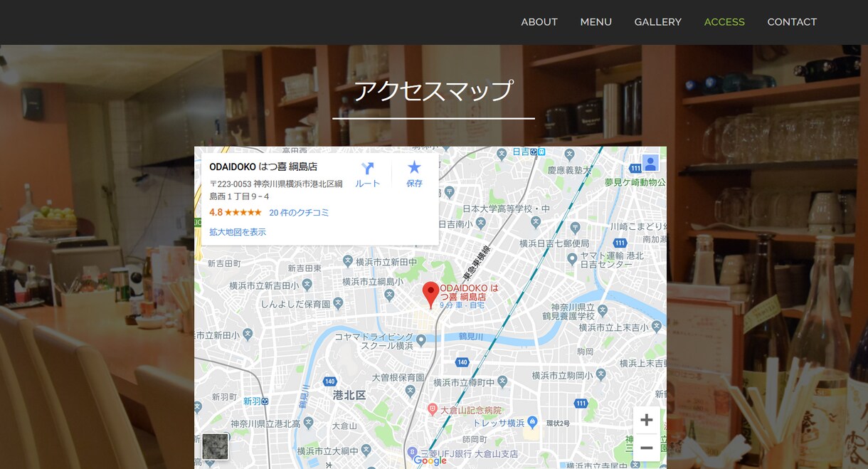This screenshot has width=868, height=469.
Task: Click the ヤマト運輸 港北日吉センター marker icon
Action: (573, 258)
